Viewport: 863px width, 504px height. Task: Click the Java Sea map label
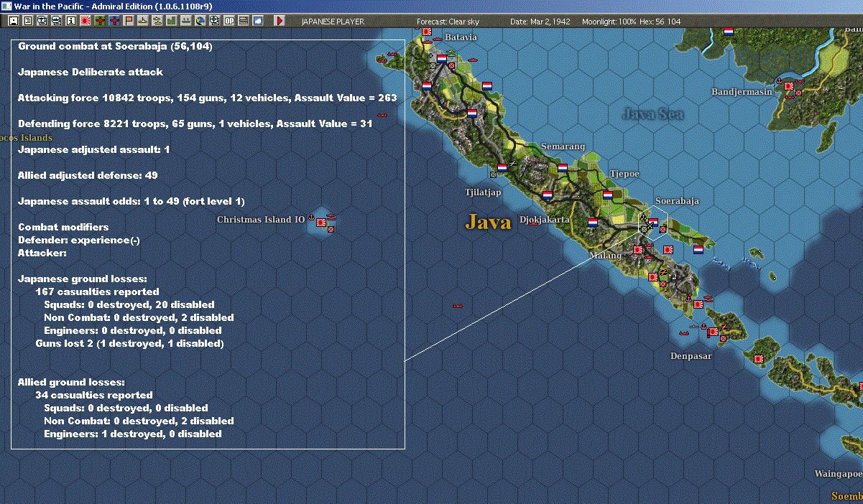[x=653, y=113]
